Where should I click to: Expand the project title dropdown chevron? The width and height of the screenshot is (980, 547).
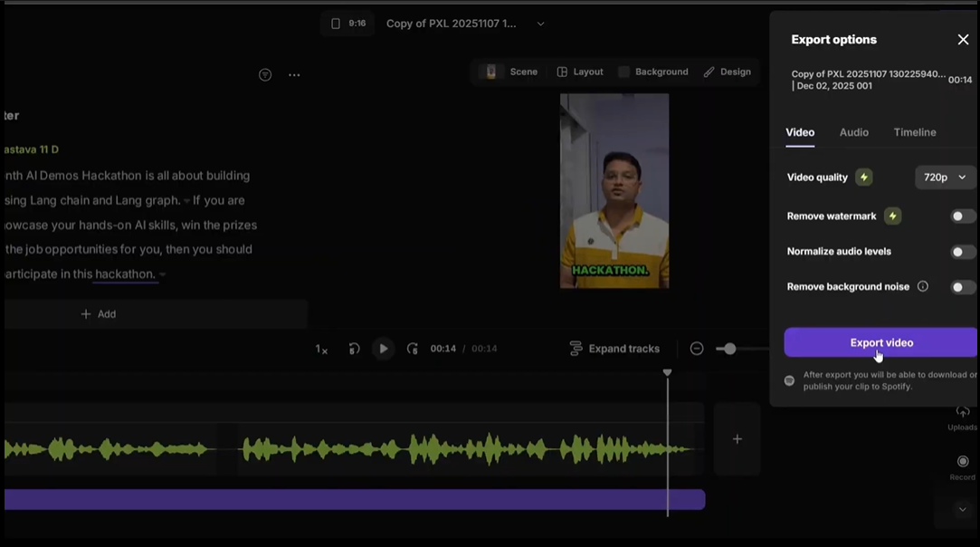pos(540,24)
